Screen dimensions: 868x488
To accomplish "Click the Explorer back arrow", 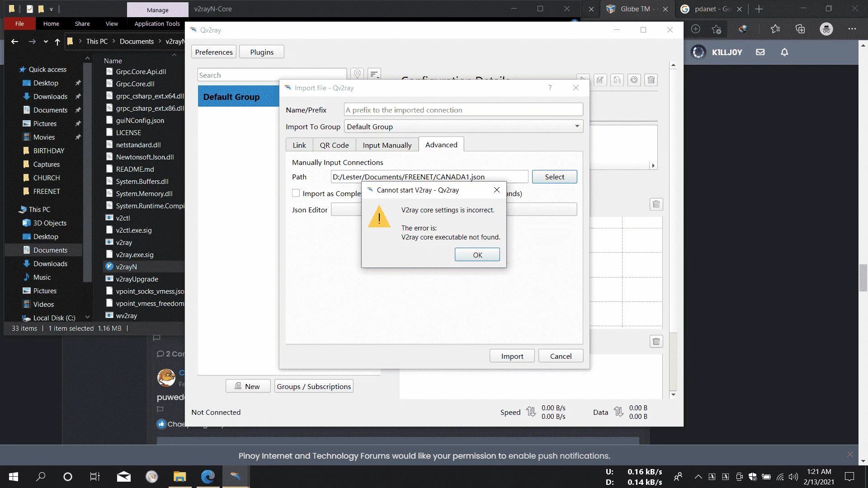I will point(14,42).
